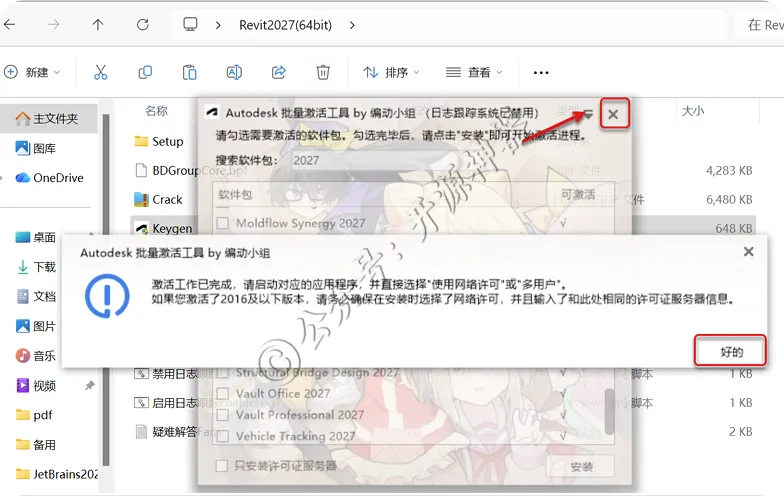The width and height of the screenshot is (784, 496).
Task: Click the Back arrow in Explorer
Action: tap(10, 24)
